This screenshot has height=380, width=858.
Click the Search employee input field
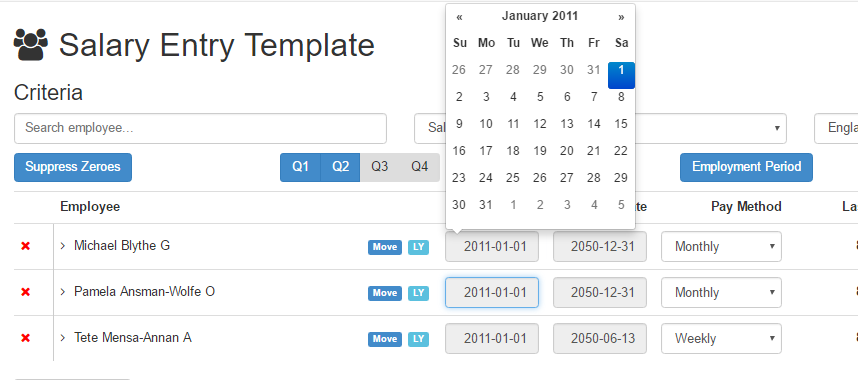click(x=200, y=128)
